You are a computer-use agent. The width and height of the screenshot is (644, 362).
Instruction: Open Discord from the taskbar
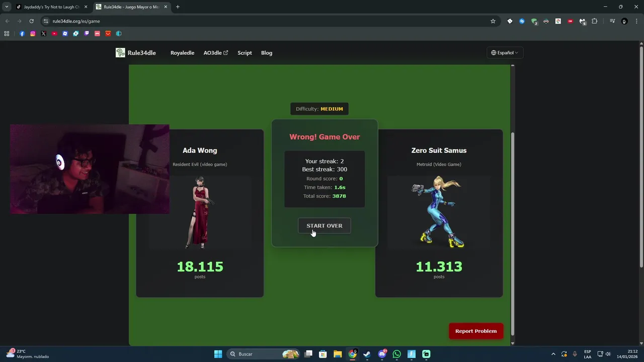(x=382, y=354)
